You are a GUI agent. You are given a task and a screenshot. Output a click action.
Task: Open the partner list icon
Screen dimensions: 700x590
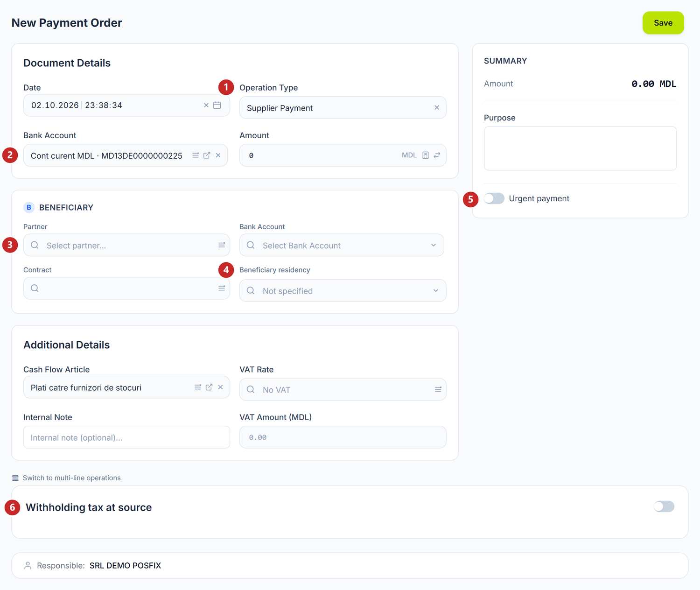coord(222,245)
